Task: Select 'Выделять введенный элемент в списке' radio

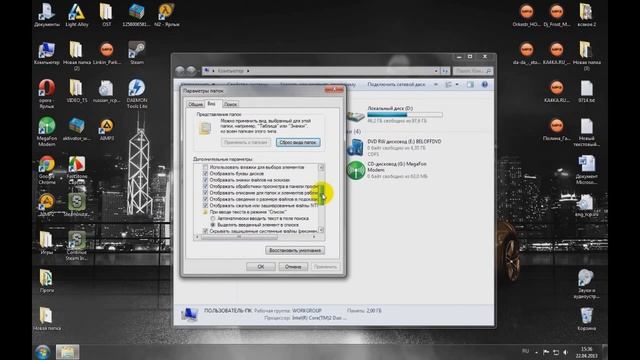Action: pos(213,225)
